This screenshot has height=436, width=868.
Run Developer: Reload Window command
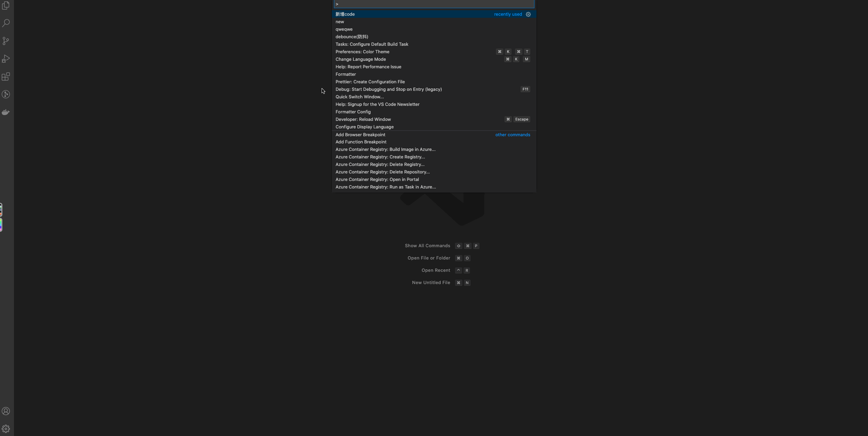[x=363, y=119]
